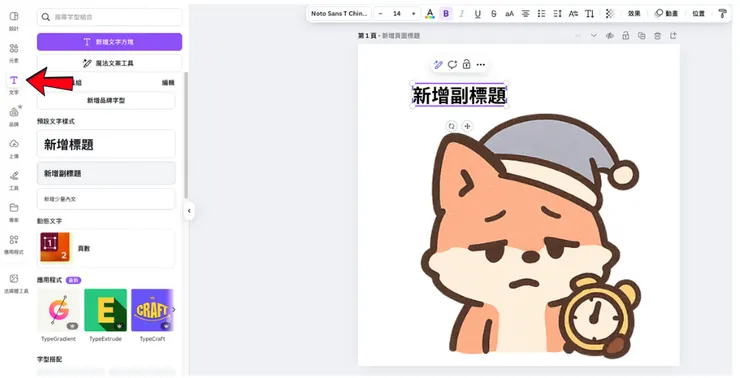Open the 品牌 (Brand) sidebar panel
This screenshot has width=740, height=378.
tap(14, 117)
